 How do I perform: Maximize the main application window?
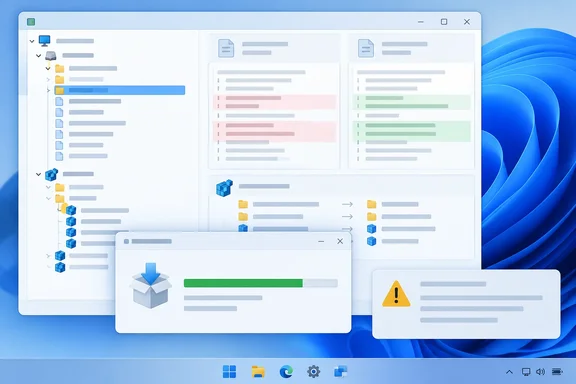pyautogui.click(x=444, y=22)
